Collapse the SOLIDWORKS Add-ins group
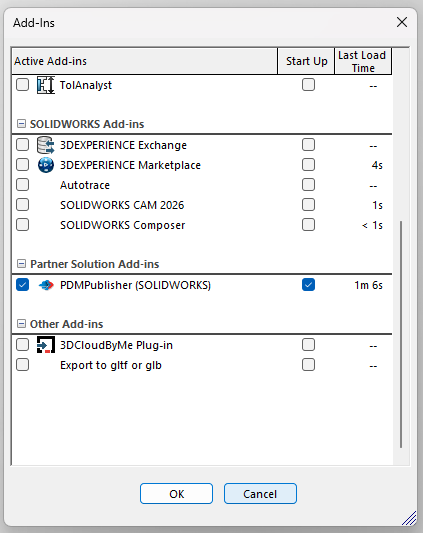Image resolution: width=423 pixels, height=533 pixels. coord(21,124)
